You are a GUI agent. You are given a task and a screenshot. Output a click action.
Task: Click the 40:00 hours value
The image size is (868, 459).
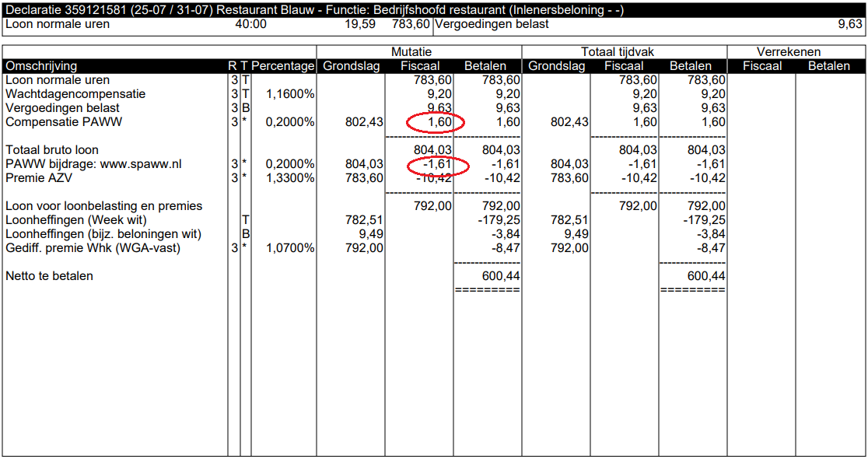pyautogui.click(x=250, y=24)
